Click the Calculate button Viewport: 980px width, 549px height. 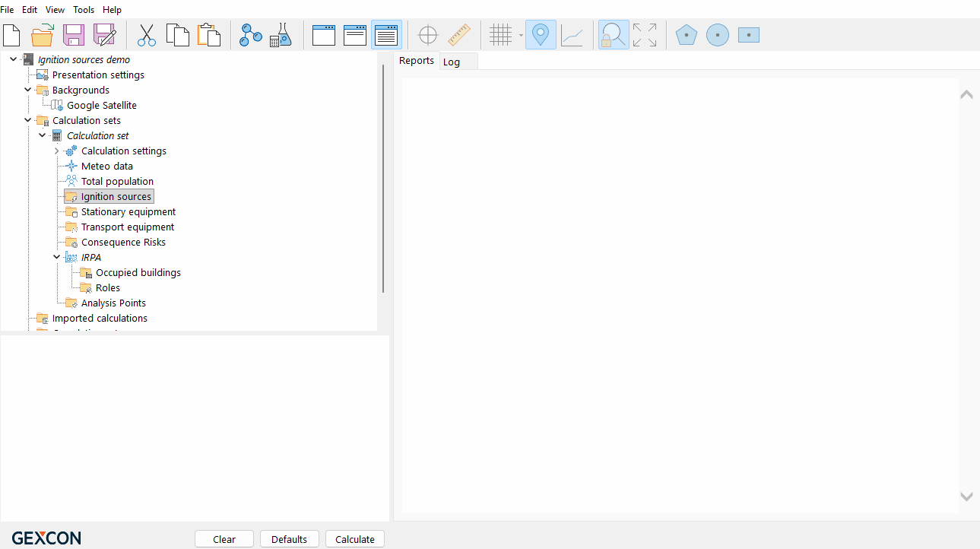pyautogui.click(x=355, y=539)
